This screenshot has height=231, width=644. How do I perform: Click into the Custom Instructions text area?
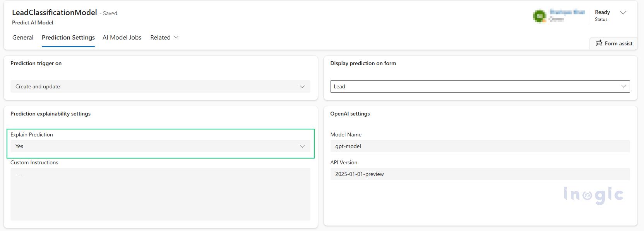(160, 194)
